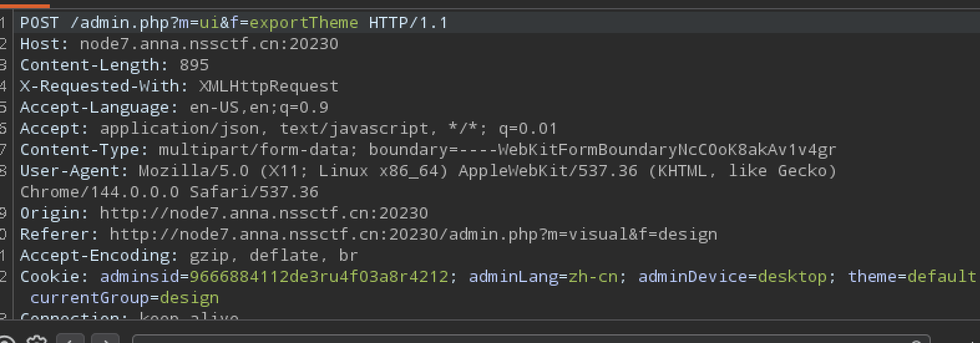
Task: Click the Referer URL ending in f=design
Action: [x=414, y=235]
